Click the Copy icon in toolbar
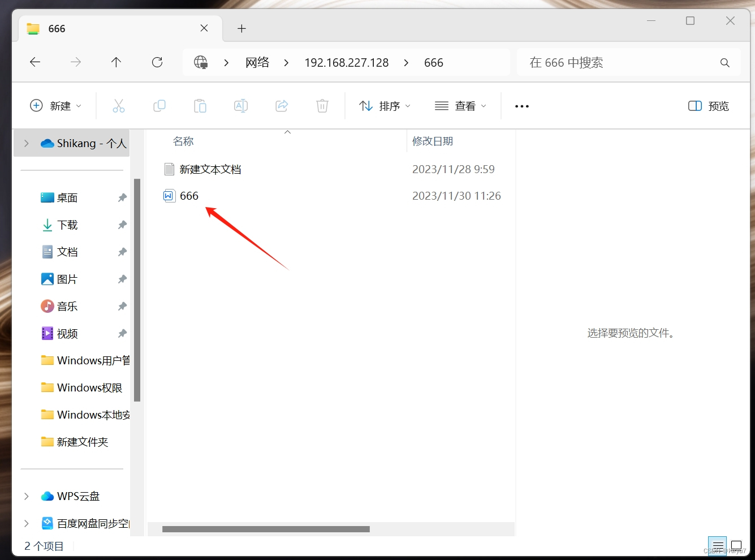This screenshot has width=755, height=560. (159, 106)
